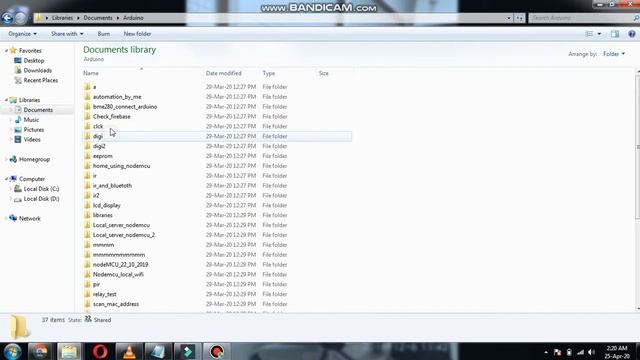Click the folder icon of automation_by_me

[87, 97]
